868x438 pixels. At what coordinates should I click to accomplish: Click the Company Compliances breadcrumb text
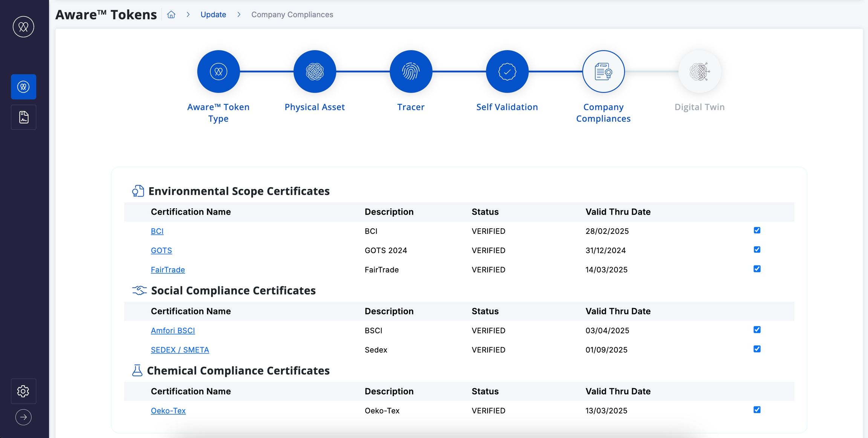pos(292,15)
